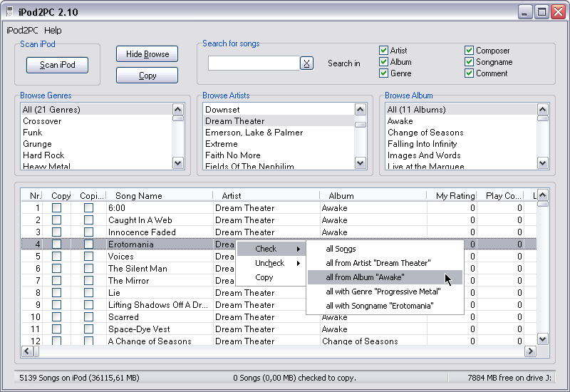Clear the search field with X button

click(x=306, y=63)
